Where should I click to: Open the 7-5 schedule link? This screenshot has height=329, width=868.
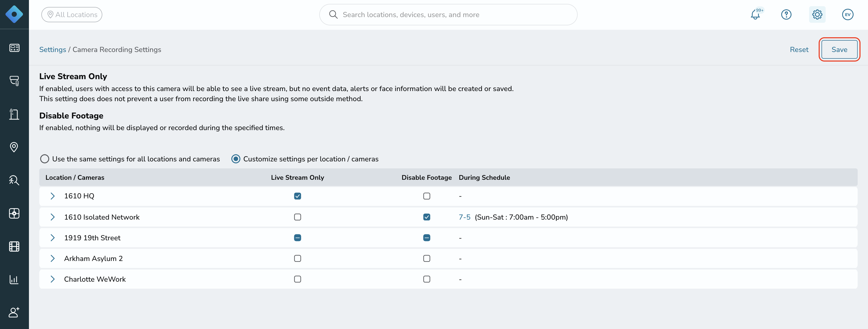pos(464,217)
